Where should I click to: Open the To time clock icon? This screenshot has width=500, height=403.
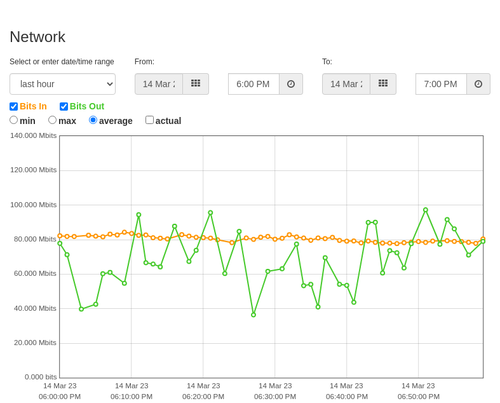[x=478, y=84]
